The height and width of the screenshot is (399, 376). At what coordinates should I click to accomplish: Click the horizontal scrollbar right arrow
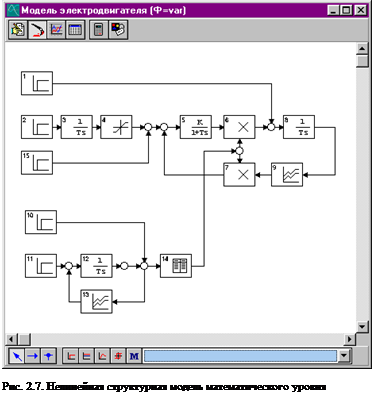(x=350, y=339)
